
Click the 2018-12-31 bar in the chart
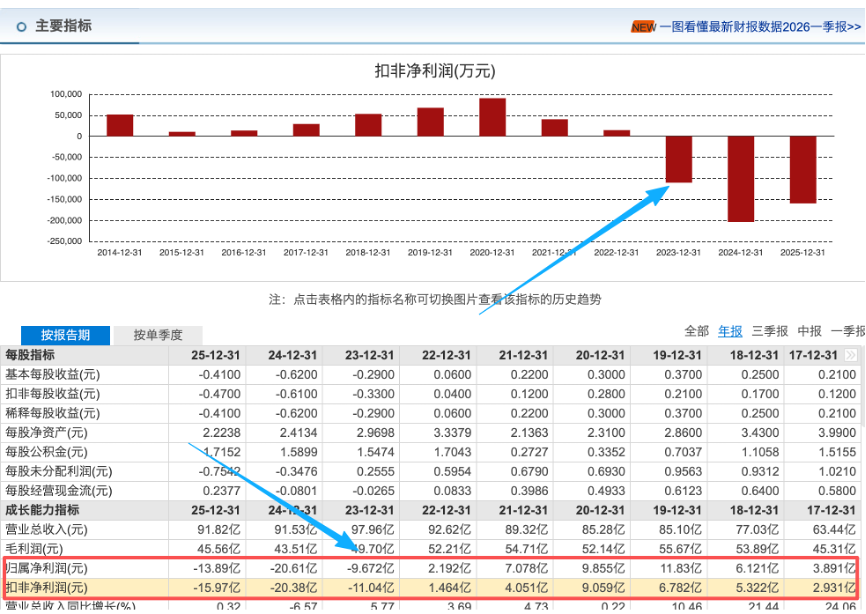[x=368, y=125]
